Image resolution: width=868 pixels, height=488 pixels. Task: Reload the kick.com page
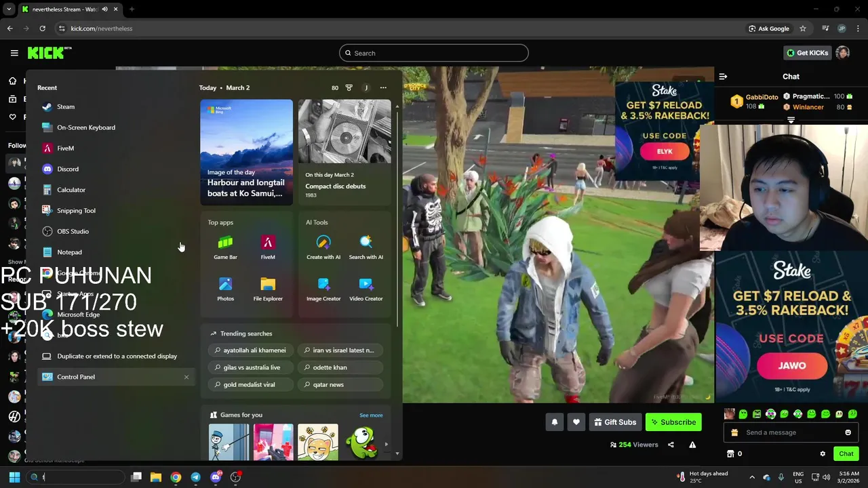pyautogui.click(x=42, y=28)
